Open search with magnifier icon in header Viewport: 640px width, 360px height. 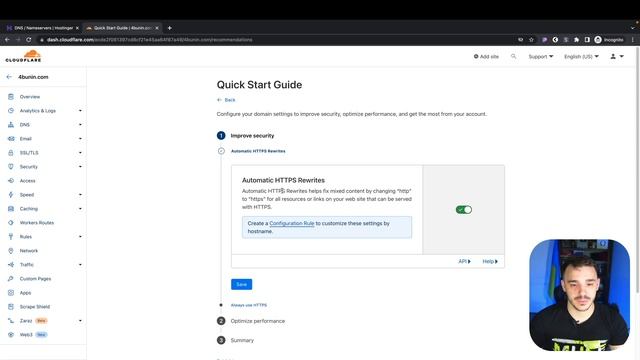tap(513, 56)
